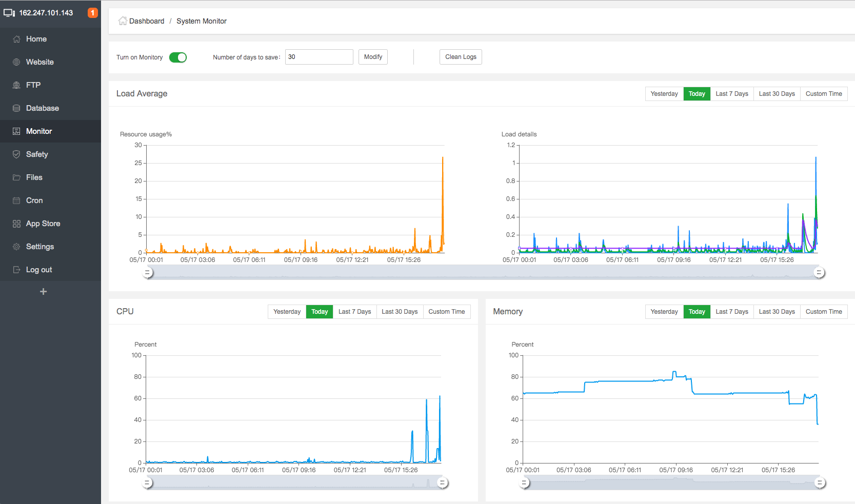Click Load Average range slider left handle
This screenshot has height=504, width=855.
click(148, 273)
